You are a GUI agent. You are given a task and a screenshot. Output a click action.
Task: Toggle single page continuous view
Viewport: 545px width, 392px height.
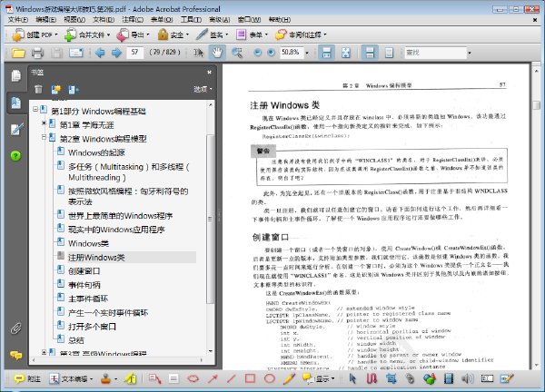(x=370, y=53)
